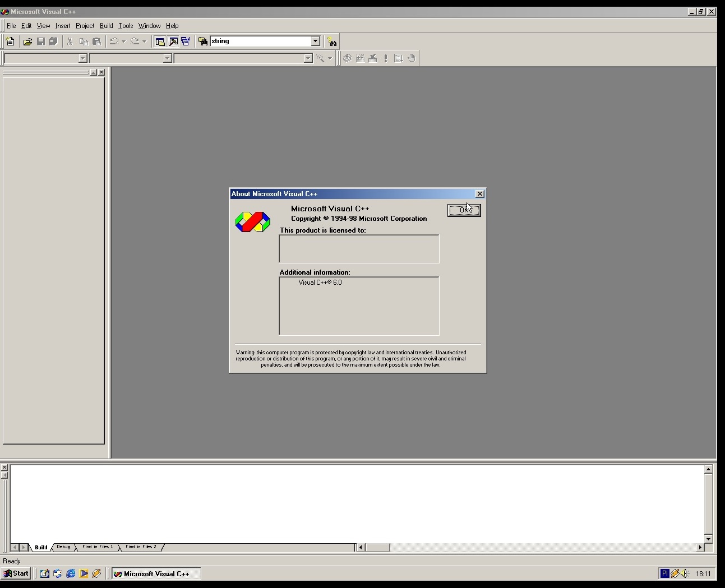Image resolution: width=725 pixels, height=588 pixels.
Task: Click the output window scroll up arrow
Action: point(708,469)
